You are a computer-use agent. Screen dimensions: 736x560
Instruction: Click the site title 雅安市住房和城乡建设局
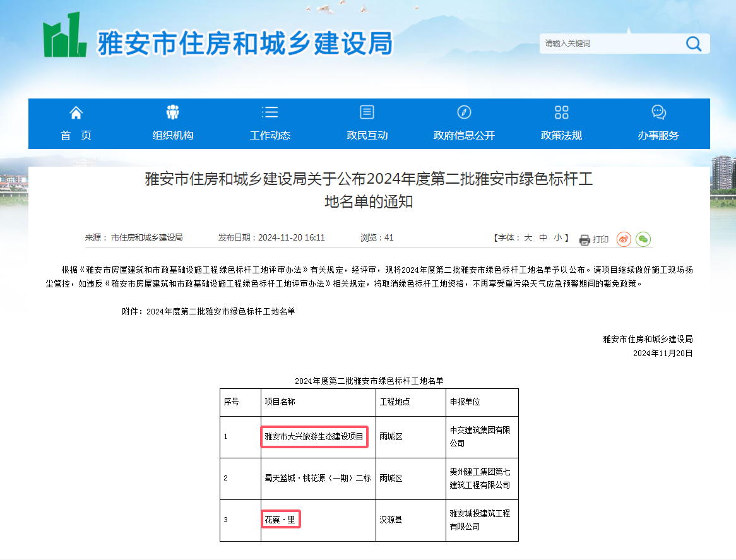(244, 44)
